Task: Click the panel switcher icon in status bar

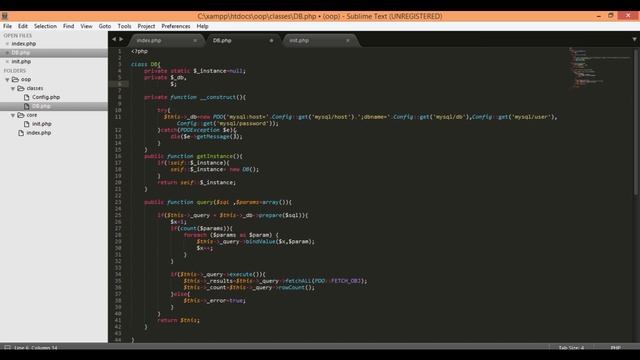Action: (7, 347)
